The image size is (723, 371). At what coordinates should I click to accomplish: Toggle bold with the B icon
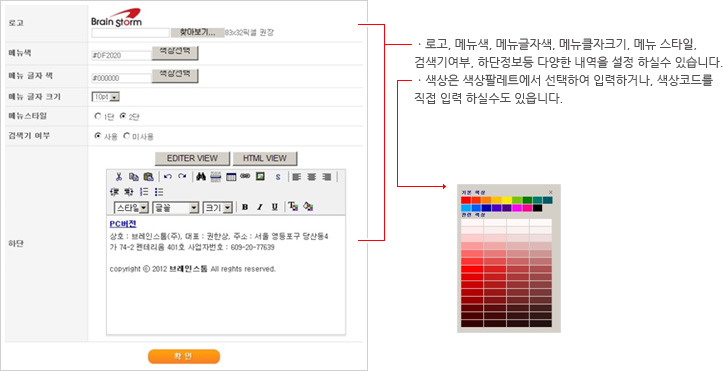coord(245,207)
